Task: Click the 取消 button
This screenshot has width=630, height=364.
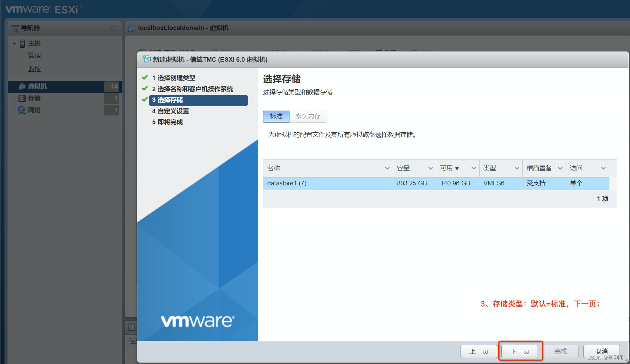Action: [x=601, y=351]
